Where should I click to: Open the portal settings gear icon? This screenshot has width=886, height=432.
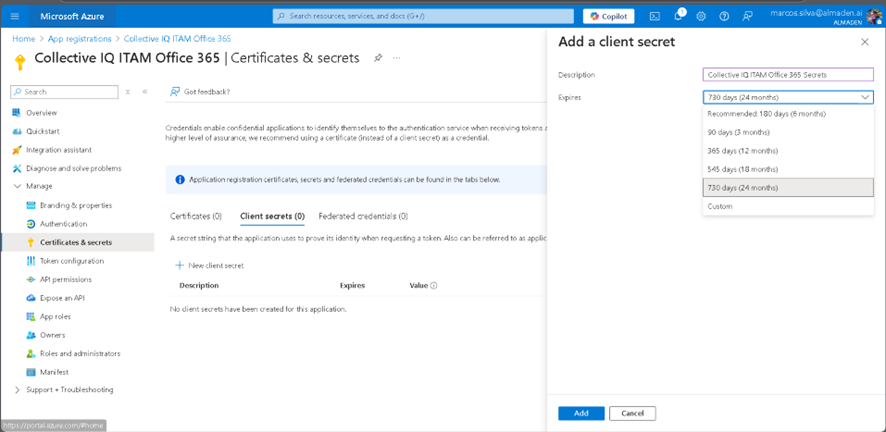tap(701, 16)
